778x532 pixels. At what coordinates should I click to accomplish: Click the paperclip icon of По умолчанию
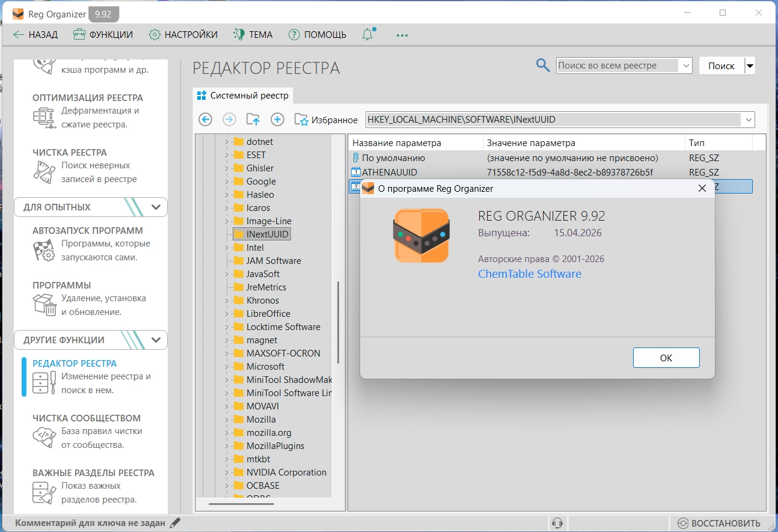click(355, 158)
